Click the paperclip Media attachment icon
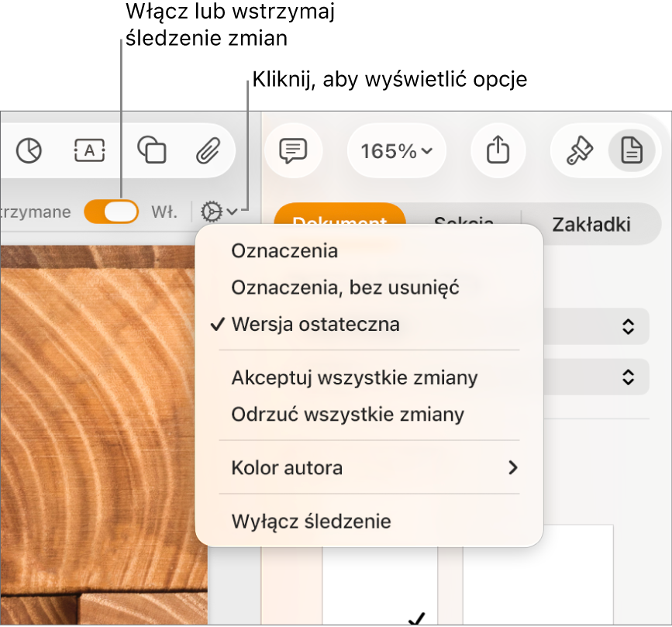The height and width of the screenshot is (627, 672). coord(208,151)
